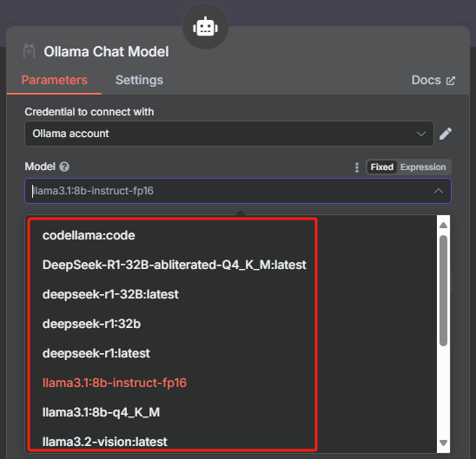Click the robot node icon at top
Viewport: 476px width, 459px height.
(205, 27)
